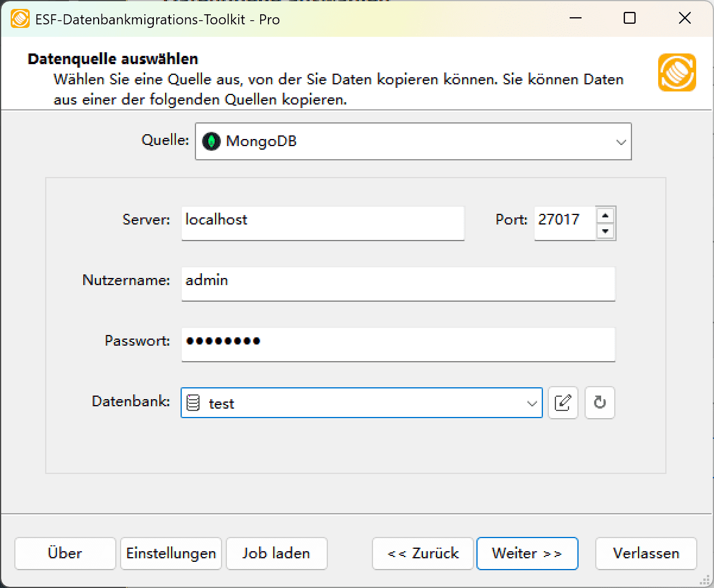Click the database stack icon in Datenbank field
The image size is (714, 588).
194,403
